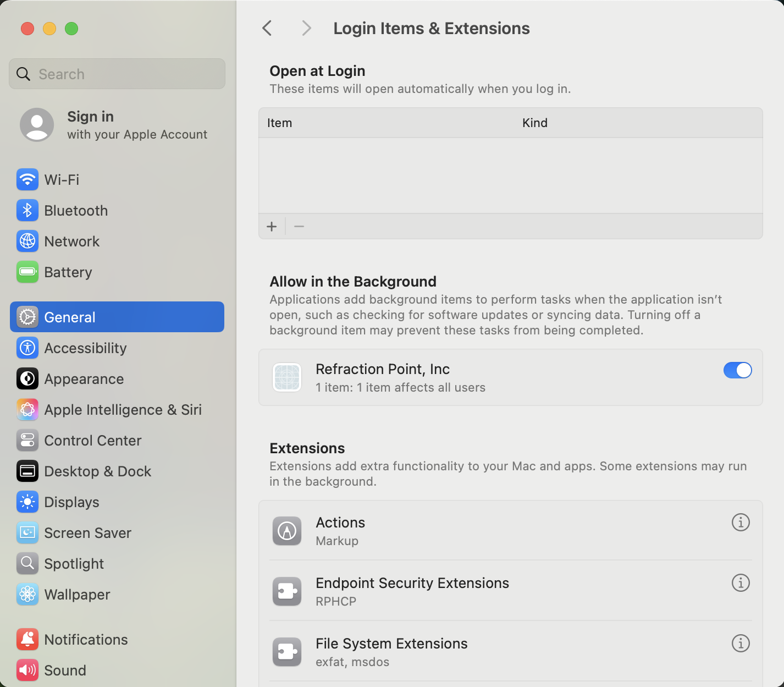Click the Notifications bell icon
Screen dimensions: 784x687
click(x=27, y=640)
